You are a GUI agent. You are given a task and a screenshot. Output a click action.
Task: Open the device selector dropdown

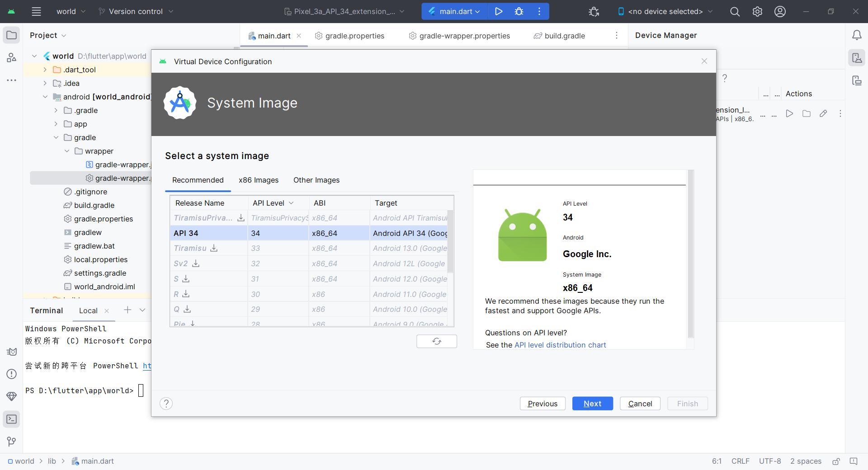tap(665, 11)
